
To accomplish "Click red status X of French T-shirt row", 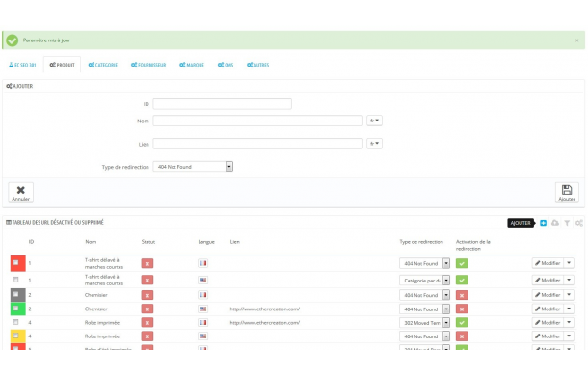I will click(x=147, y=264).
